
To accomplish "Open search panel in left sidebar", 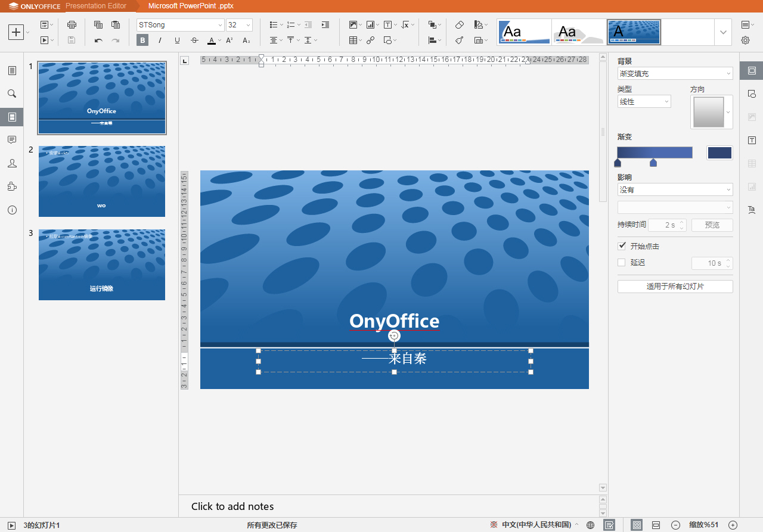I will tap(12, 94).
